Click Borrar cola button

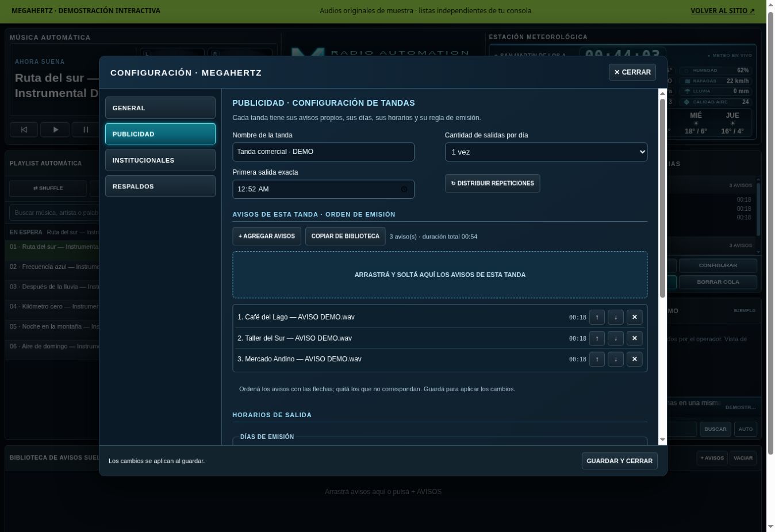[718, 282]
